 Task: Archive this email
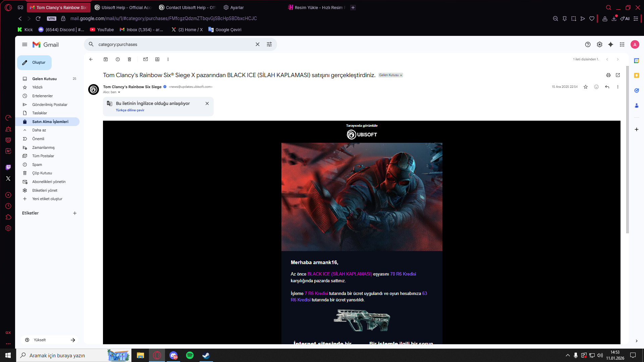tap(106, 59)
